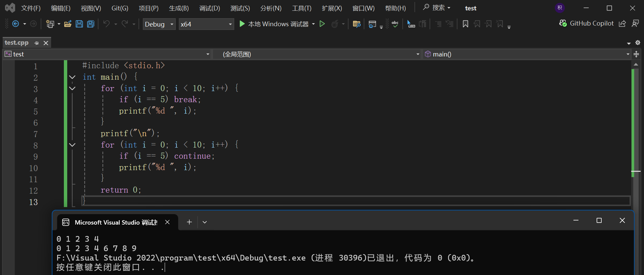Open the 工具(T) menu
This screenshot has width=644, height=275.
pyautogui.click(x=301, y=8)
